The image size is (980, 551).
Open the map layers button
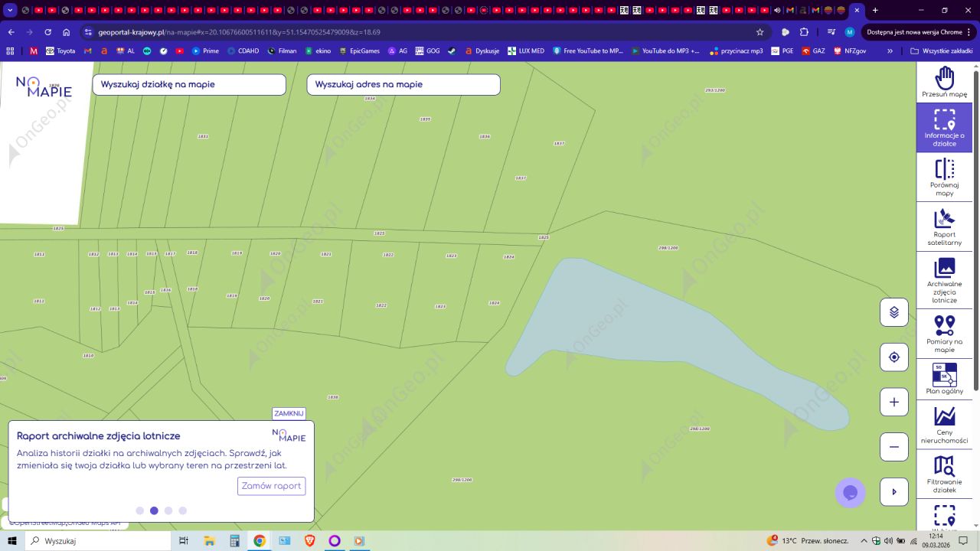click(x=893, y=312)
